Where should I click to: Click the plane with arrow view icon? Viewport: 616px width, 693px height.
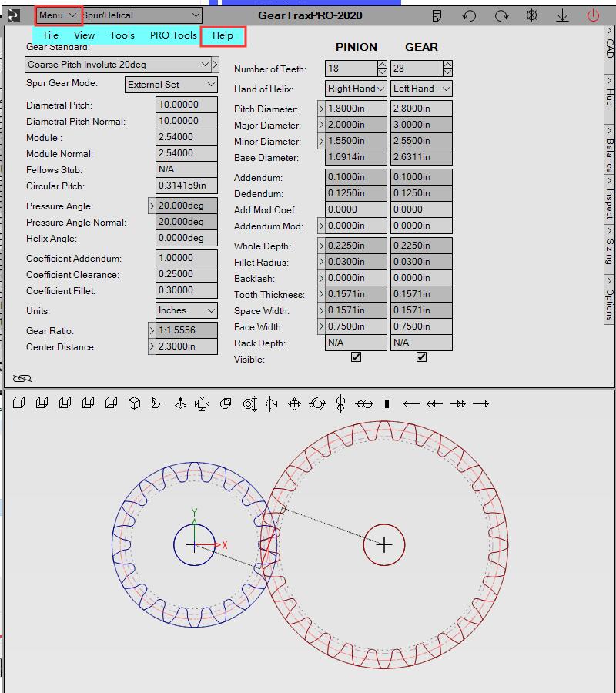(156, 403)
